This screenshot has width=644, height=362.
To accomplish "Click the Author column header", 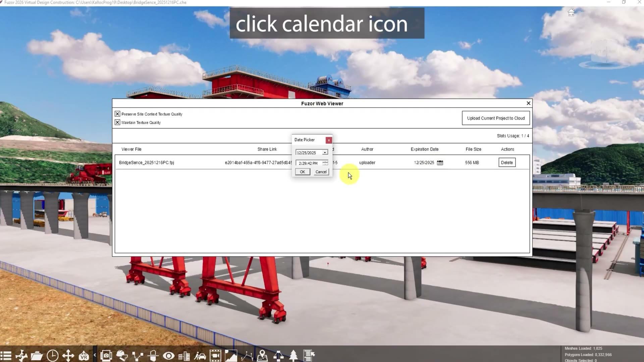I will coord(367,149).
